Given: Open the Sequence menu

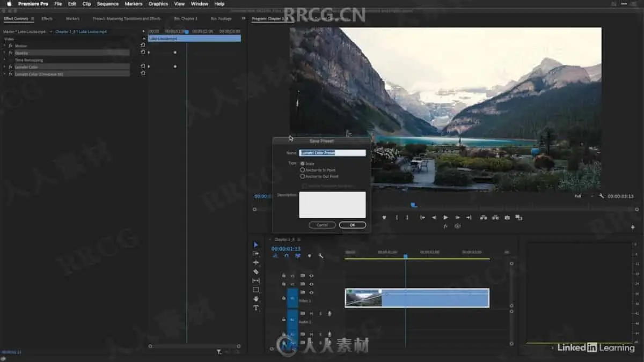Looking at the screenshot, I should click(107, 4).
